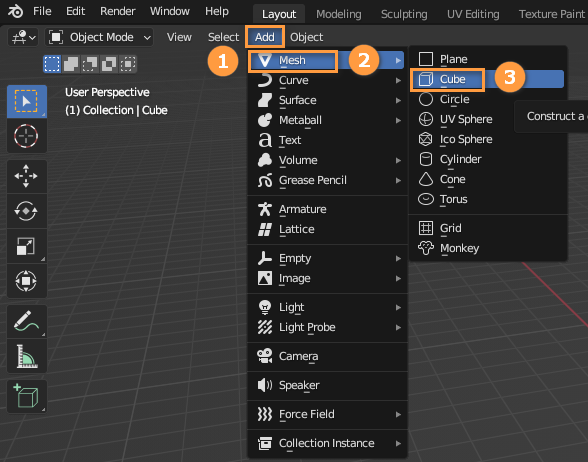Expand the Image submenu
The width and height of the screenshot is (588, 462).
pos(327,278)
